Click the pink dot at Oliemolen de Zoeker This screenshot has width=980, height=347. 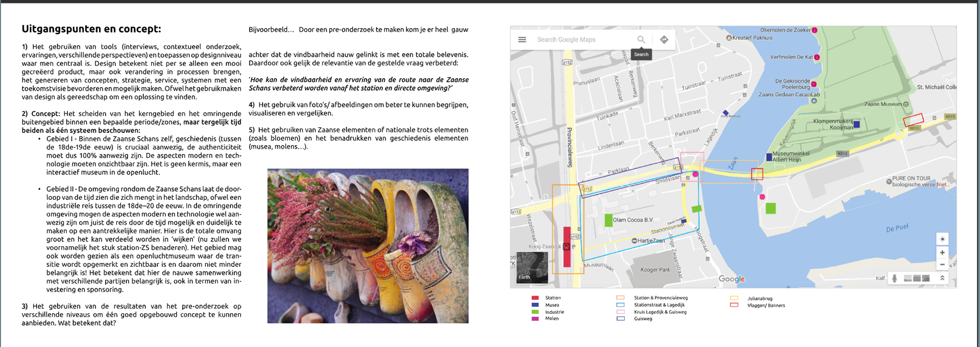[x=815, y=30]
